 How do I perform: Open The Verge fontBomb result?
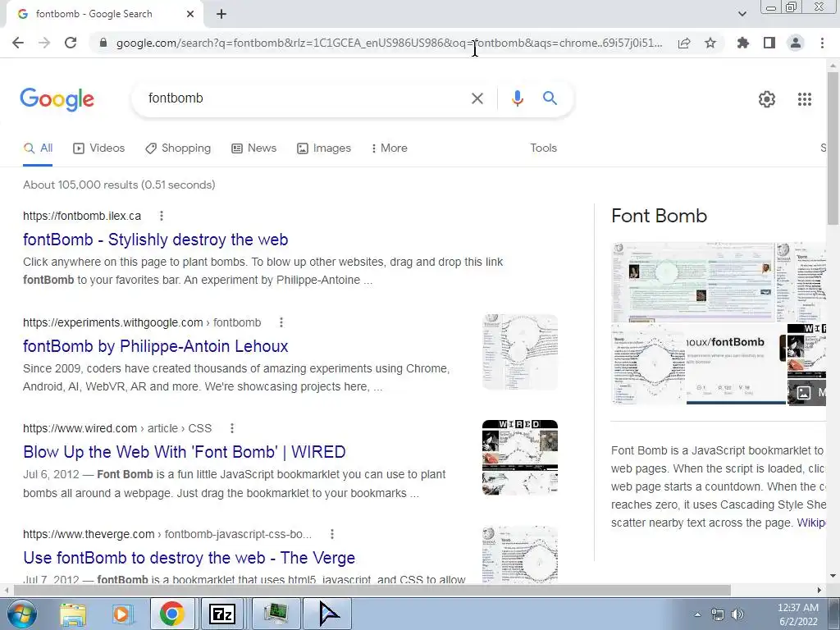(x=189, y=558)
